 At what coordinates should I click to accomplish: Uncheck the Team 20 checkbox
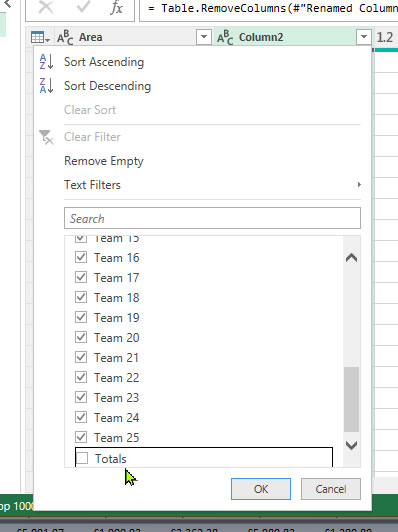pos(81,337)
